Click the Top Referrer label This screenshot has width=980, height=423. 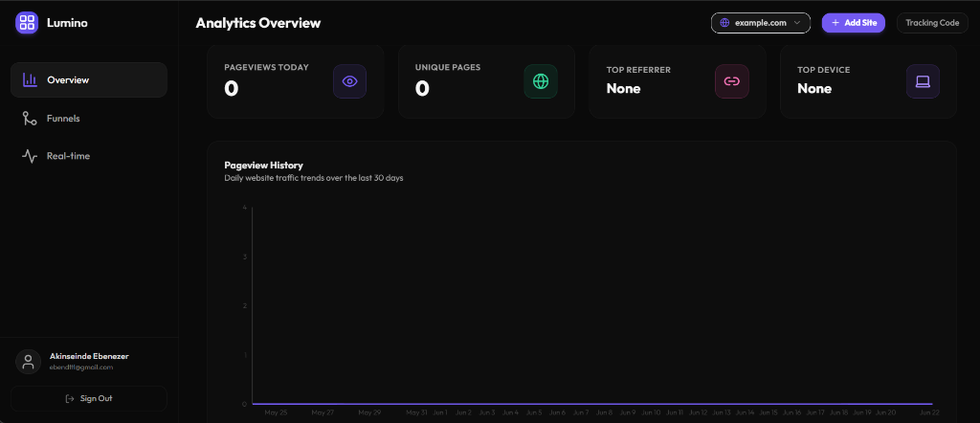point(638,70)
